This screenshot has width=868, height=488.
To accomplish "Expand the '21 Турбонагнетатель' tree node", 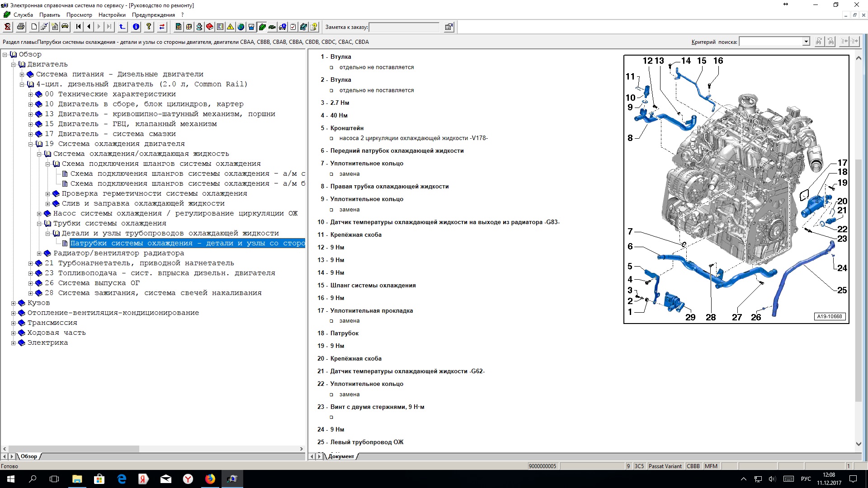I will (31, 263).
